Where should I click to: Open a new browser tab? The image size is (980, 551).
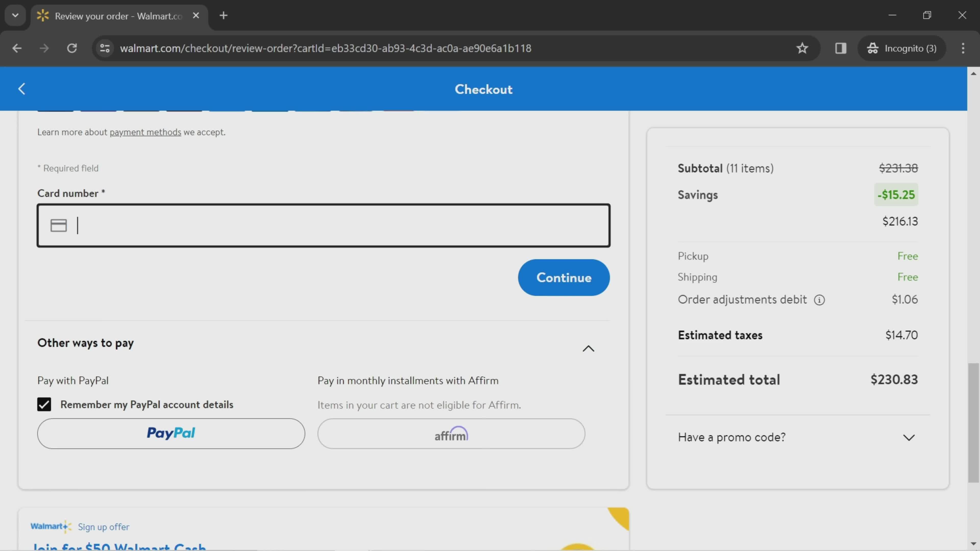coord(224,16)
